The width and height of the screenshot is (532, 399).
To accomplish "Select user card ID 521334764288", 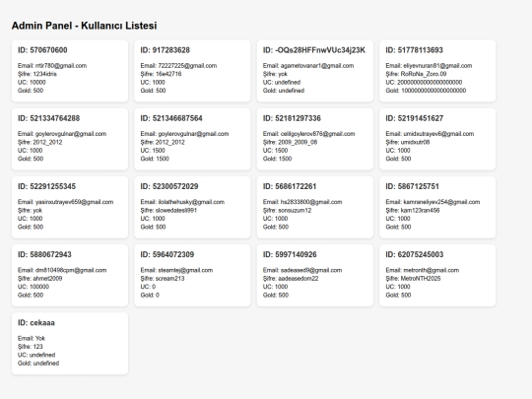I will pyautogui.click(x=70, y=139).
